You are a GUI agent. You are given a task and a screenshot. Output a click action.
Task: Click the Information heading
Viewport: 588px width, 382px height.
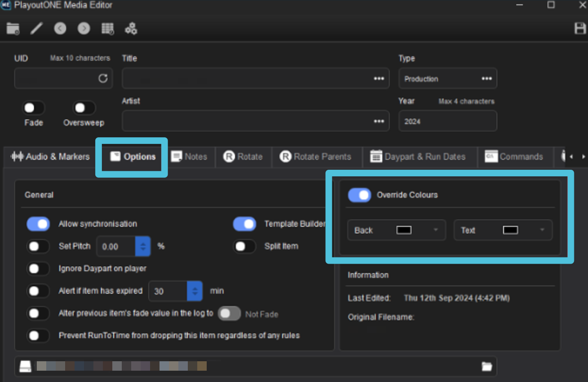(368, 275)
